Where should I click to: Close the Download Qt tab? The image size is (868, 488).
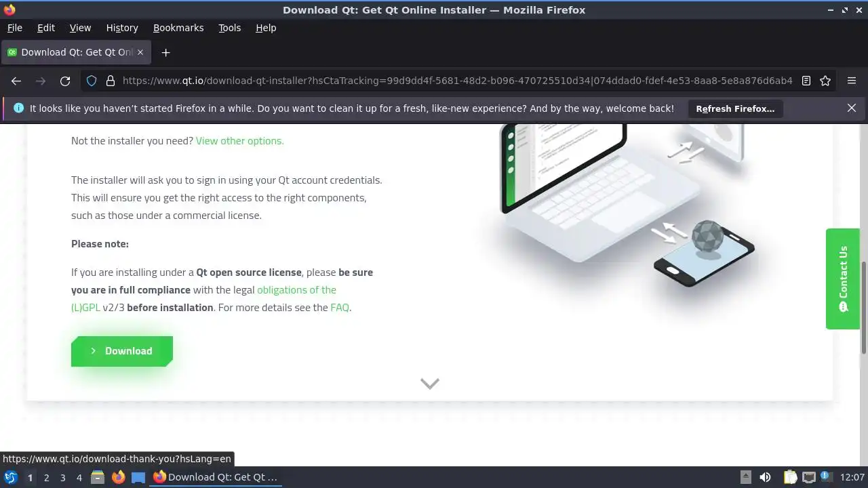pos(140,52)
